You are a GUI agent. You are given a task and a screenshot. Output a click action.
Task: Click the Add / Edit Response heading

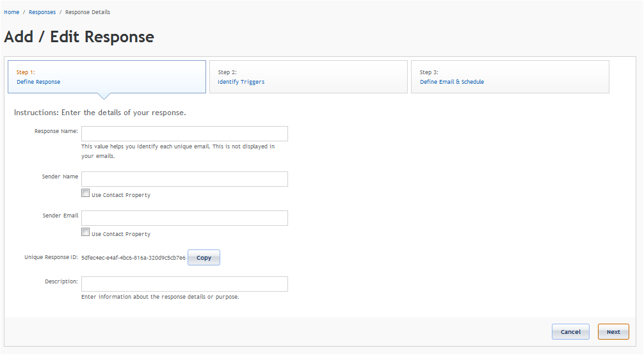[79, 37]
